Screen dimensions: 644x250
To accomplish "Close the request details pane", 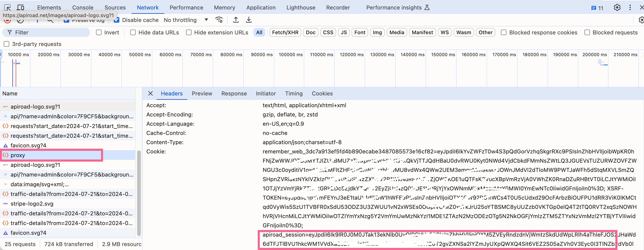I will click(x=150, y=93).
